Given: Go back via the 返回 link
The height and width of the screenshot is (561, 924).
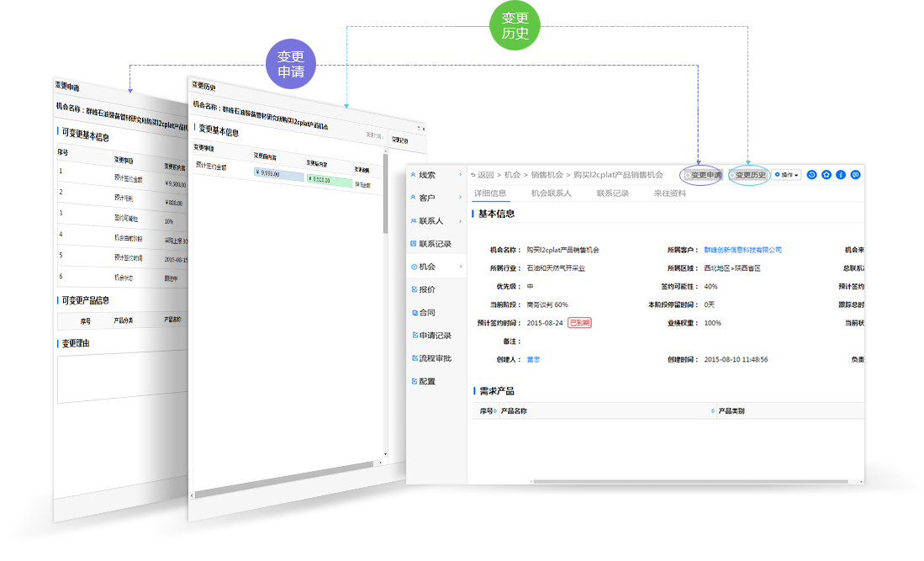Looking at the screenshot, I should (x=482, y=175).
